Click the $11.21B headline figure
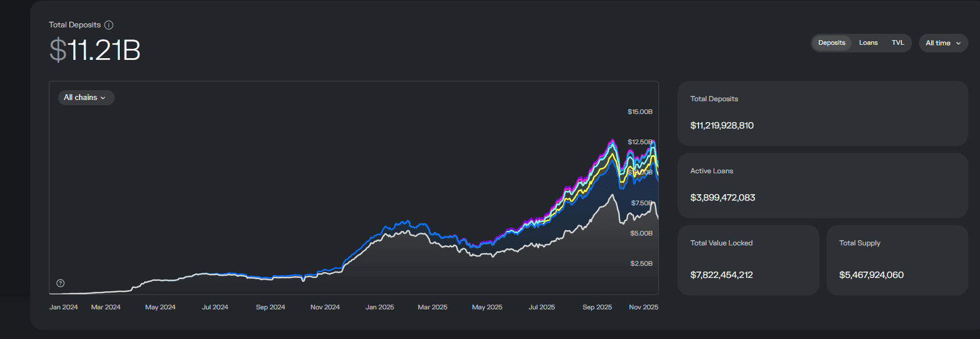This screenshot has width=980, height=339. 95,50
